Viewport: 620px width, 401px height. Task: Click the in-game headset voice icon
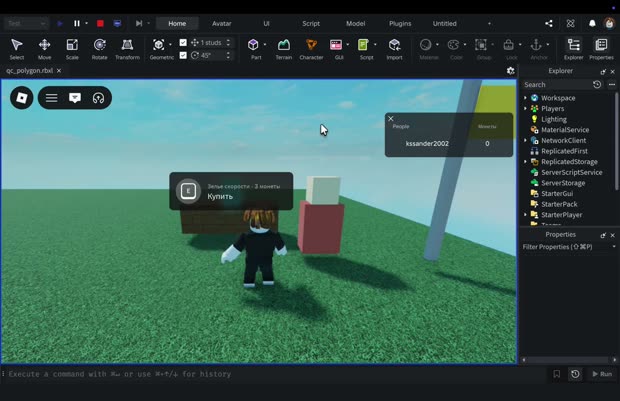98,98
